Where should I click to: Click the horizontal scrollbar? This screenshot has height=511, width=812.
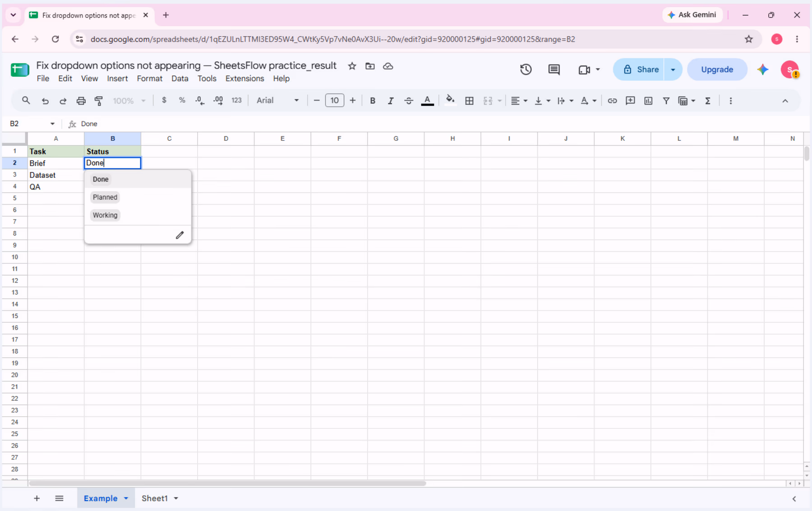tap(227, 483)
